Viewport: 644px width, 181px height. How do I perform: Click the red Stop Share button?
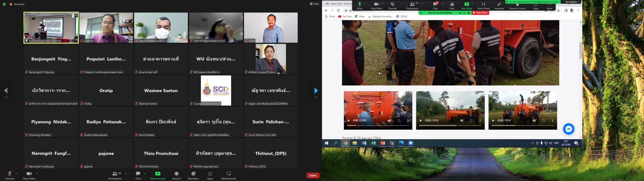pyautogui.click(x=480, y=13)
